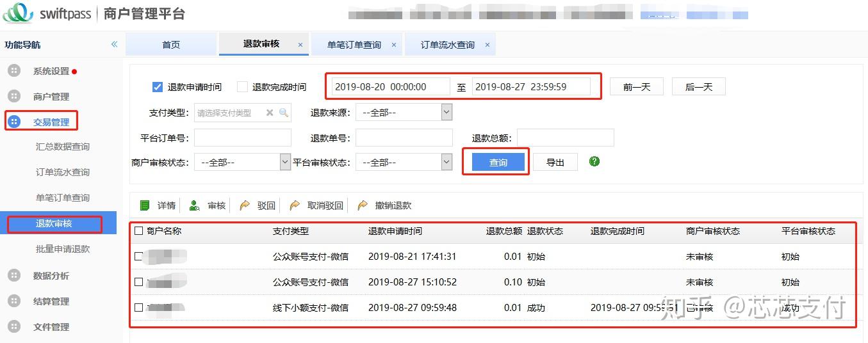Focus the 退款总额 input field

566,138
